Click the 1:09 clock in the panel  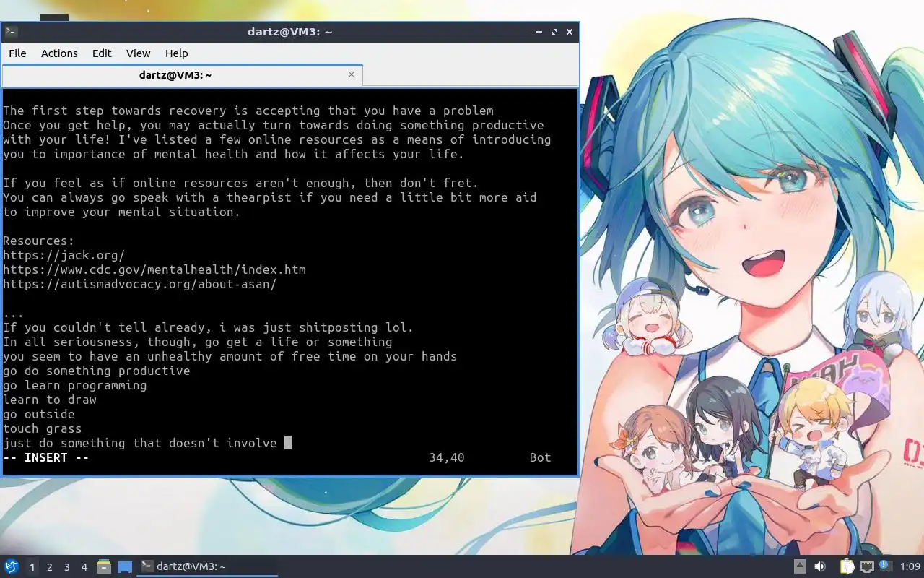point(910,566)
